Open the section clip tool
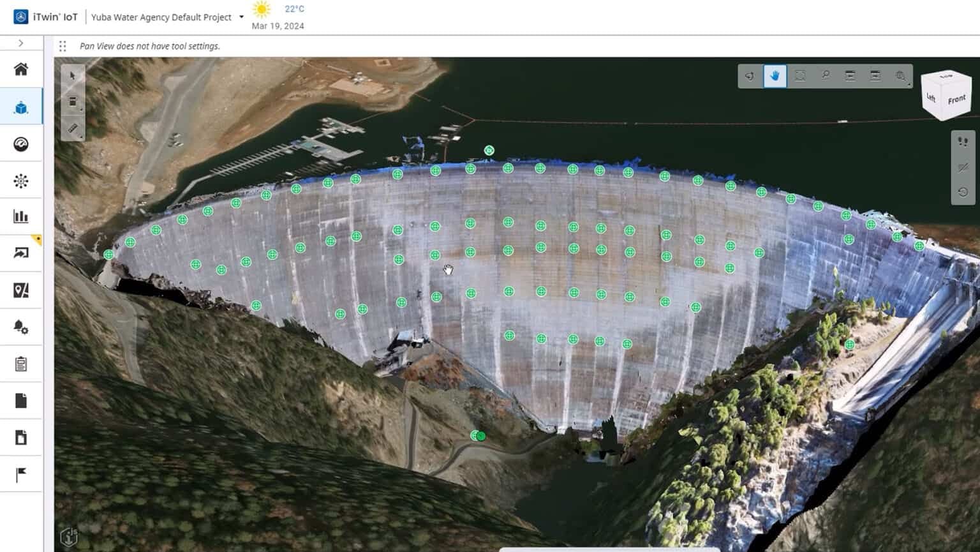Image resolution: width=980 pixels, height=552 pixels. click(x=73, y=102)
